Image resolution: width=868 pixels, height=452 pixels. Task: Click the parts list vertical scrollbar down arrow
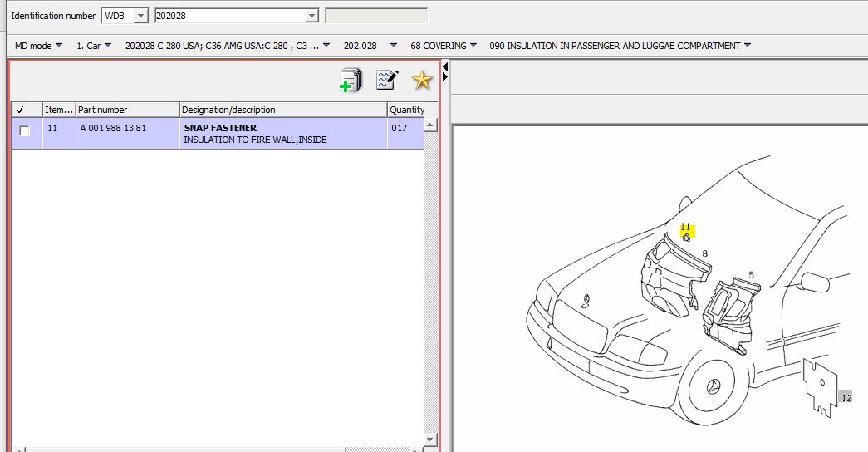pos(430,439)
